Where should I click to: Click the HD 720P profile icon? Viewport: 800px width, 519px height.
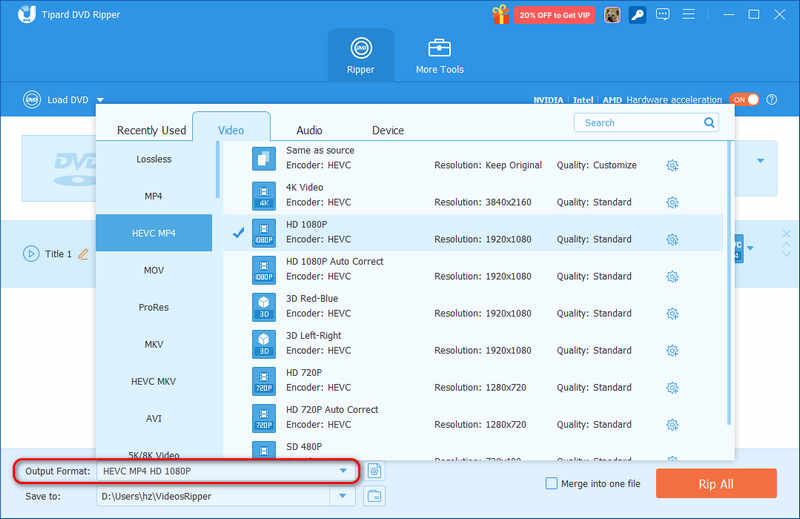tap(264, 381)
